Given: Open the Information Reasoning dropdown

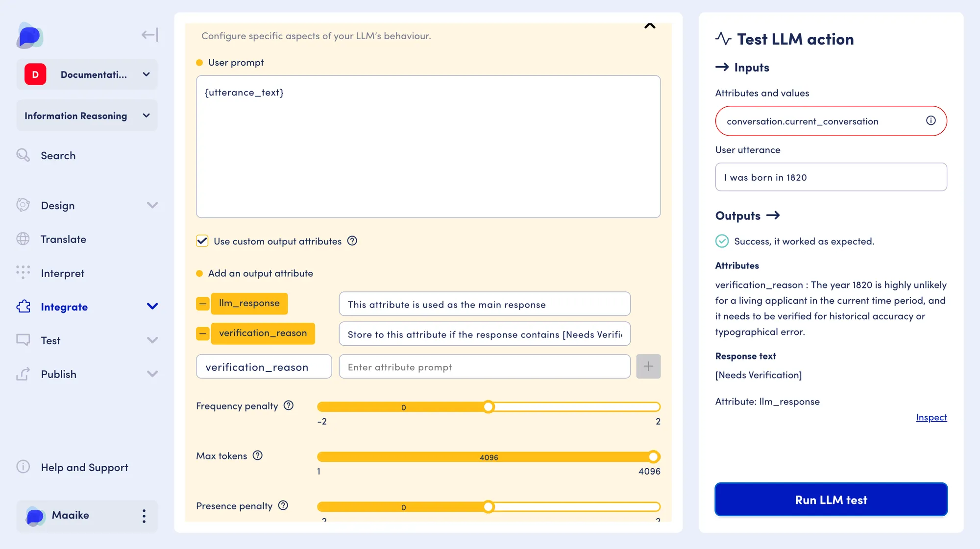Looking at the screenshot, I should click(87, 116).
